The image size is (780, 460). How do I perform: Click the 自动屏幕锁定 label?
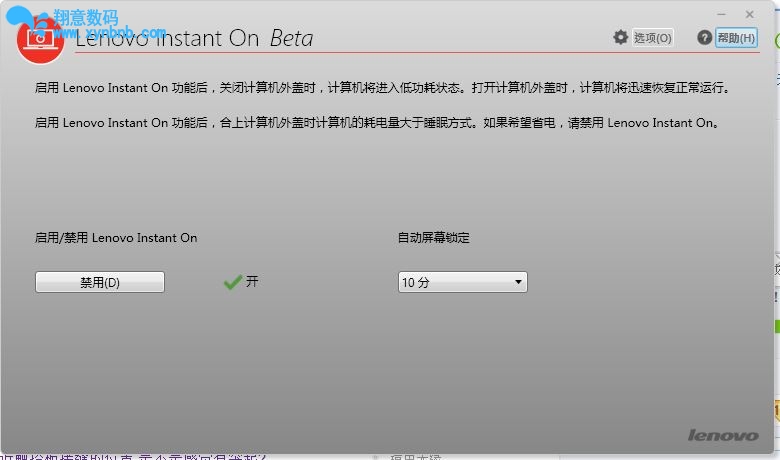(433, 238)
